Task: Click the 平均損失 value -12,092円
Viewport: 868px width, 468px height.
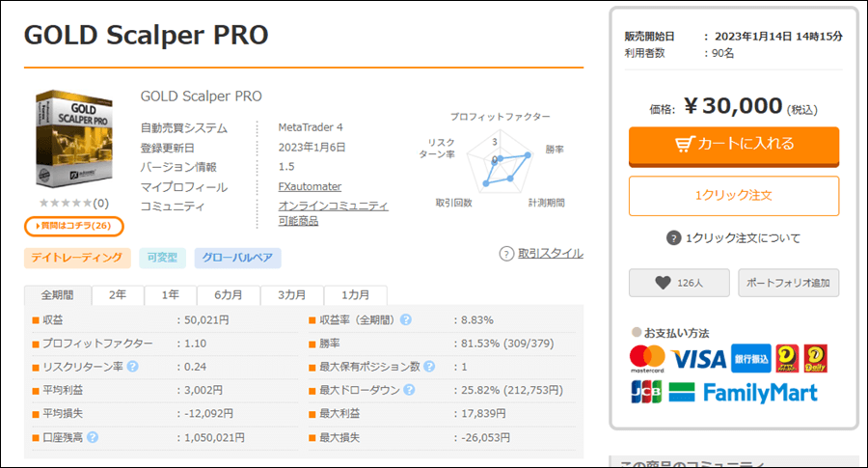Action: (x=208, y=413)
